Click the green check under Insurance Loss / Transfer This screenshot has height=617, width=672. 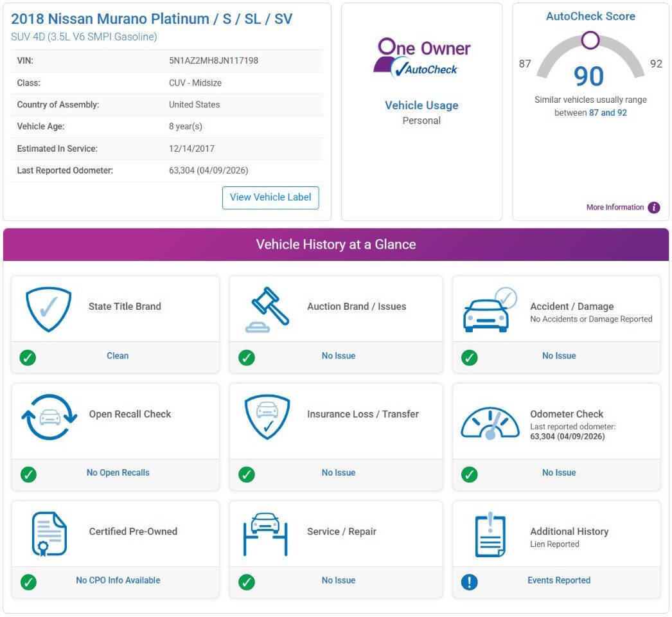[247, 474]
